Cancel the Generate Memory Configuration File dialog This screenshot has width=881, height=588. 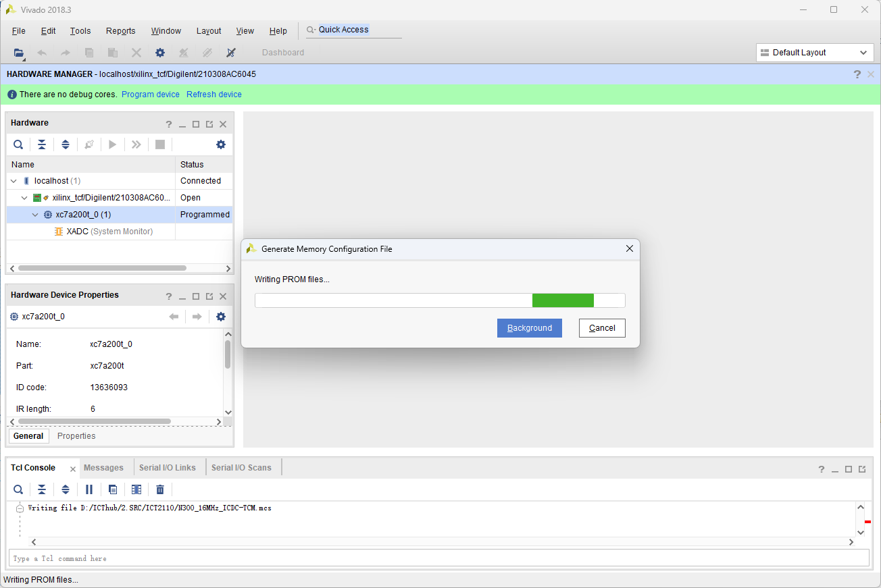coord(602,328)
